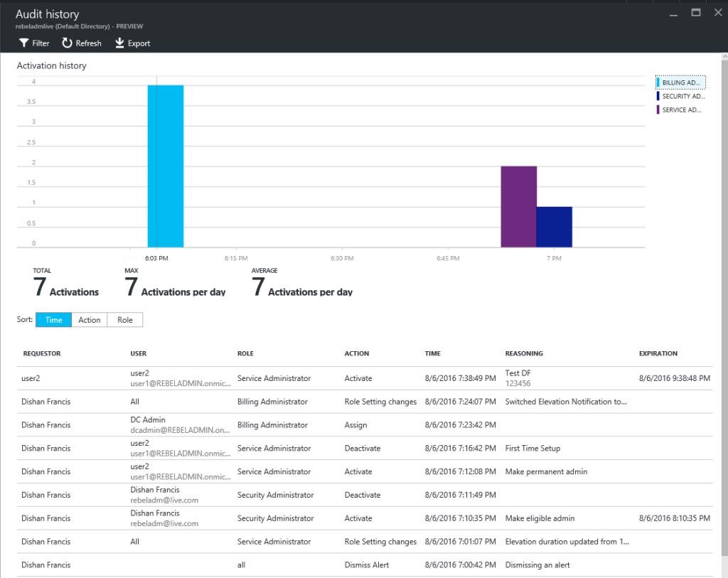
Task: Refresh the audit history
Action: tap(81, 43)
